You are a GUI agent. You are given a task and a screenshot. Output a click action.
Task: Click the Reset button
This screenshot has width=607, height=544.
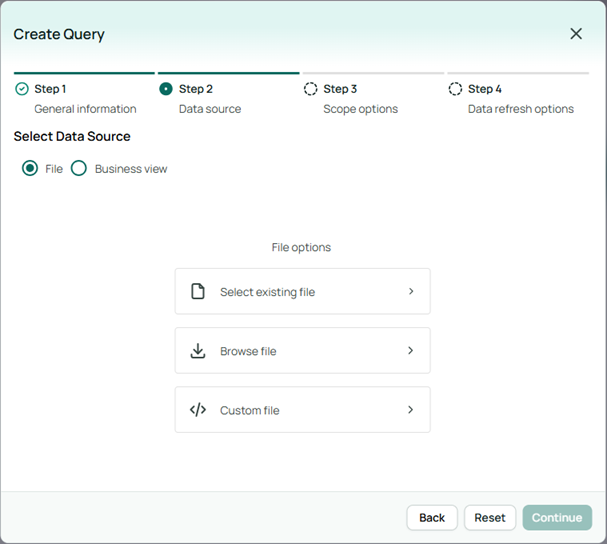(x=490, y=518)
